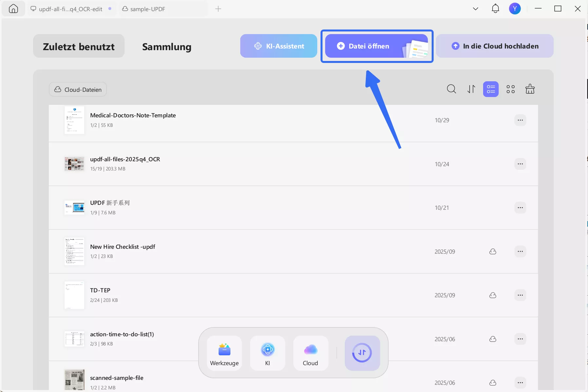Screen dimensions: 588x392
Task: Open the sort order options
Action: [x=471, y=89]
